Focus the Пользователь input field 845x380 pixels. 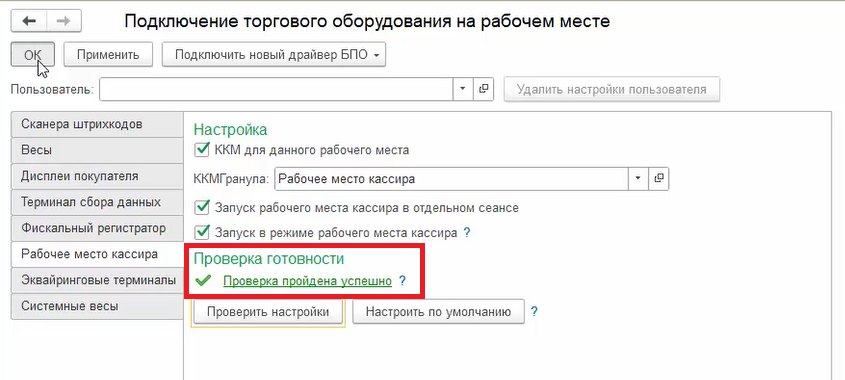click(x=275, y=89)
